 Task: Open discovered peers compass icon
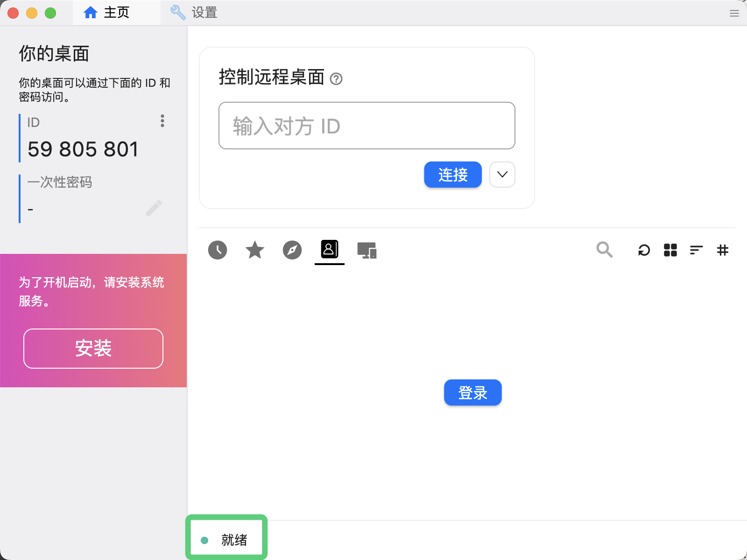point(292,250)
